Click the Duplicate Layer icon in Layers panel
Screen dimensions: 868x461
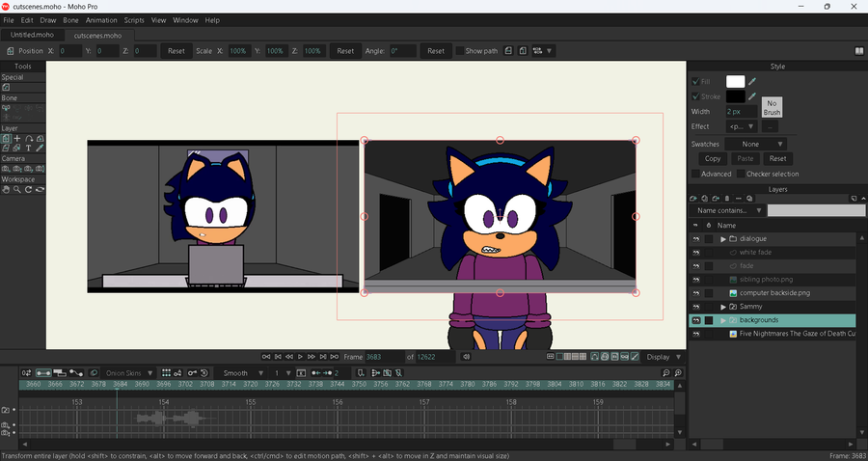tap(705, 198)
